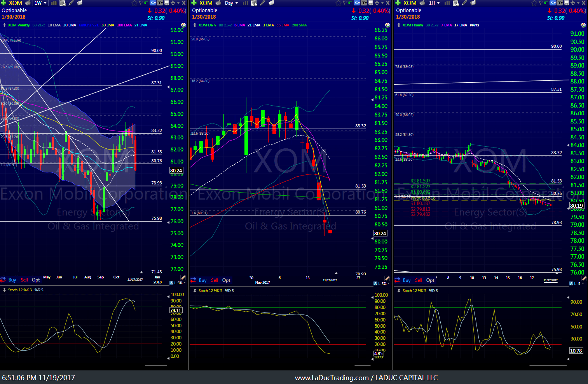Click the save disk icon in weekly chart

pyautogui.click(x=167, y=3)
